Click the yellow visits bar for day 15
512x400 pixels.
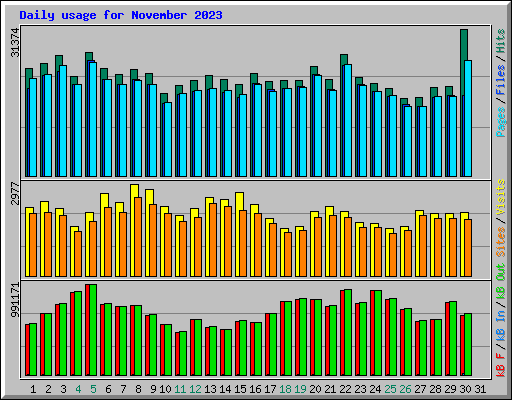239,201
